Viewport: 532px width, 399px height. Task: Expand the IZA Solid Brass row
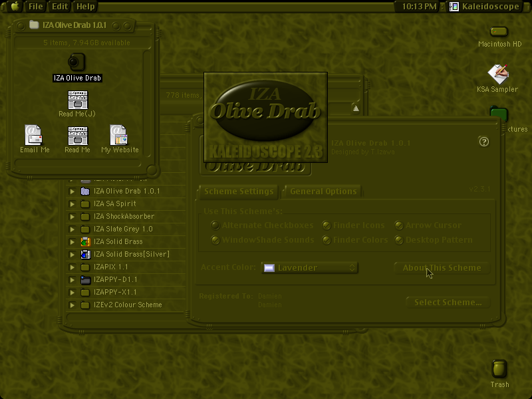(x=72, y=242)
